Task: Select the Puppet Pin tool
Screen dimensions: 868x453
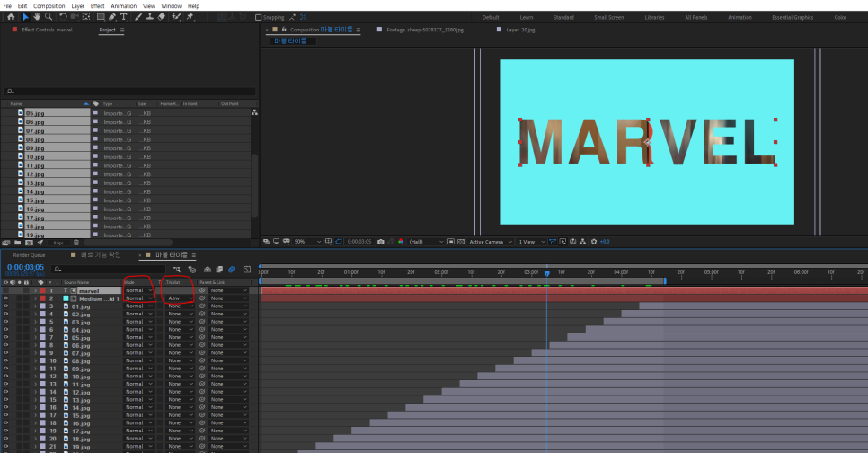Action: point(190,17)
